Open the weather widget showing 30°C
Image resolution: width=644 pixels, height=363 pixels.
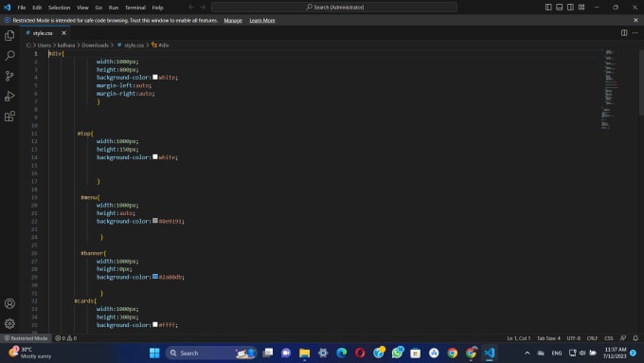pos(29,353)
